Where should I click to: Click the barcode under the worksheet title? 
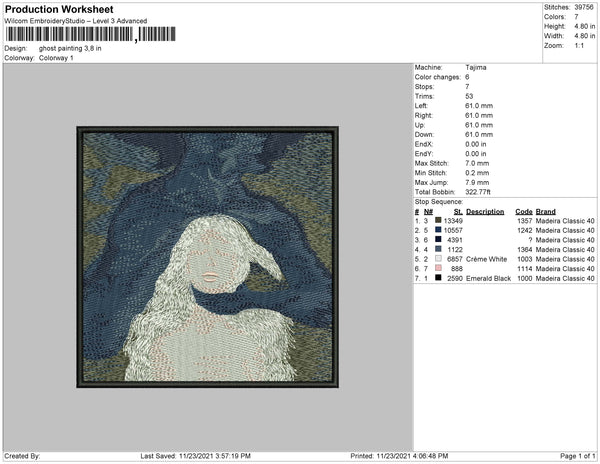(91, 34)
